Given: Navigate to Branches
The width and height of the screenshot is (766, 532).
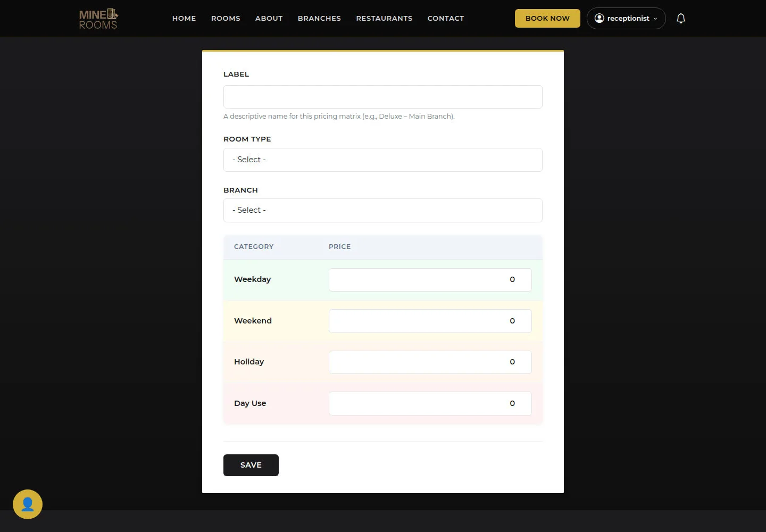Looking at the screenshot, I should pyautogui.click(x=319, y=18).
